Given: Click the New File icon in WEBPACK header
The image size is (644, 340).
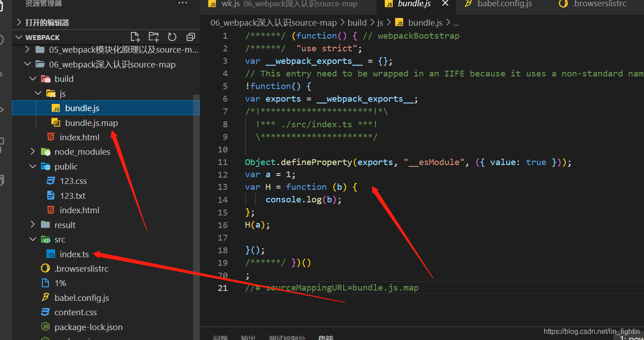Looking at the screenshot, I should [x=135, y=37].
